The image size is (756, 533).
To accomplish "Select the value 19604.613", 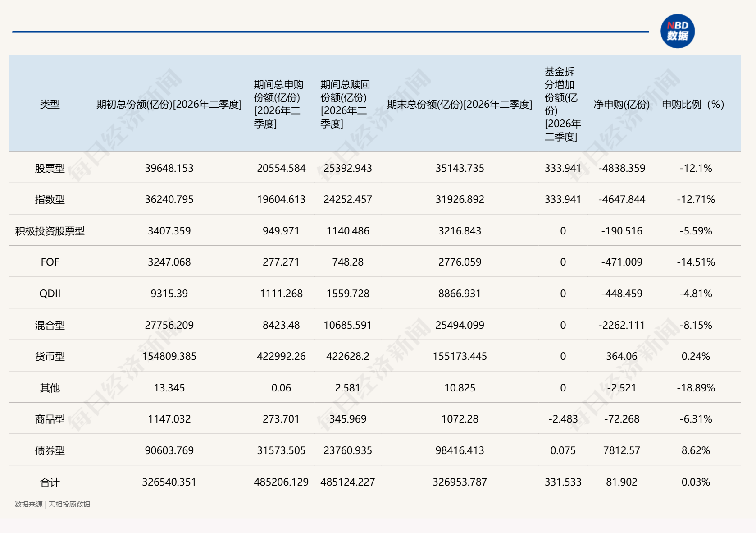I will tap(281, 199).
